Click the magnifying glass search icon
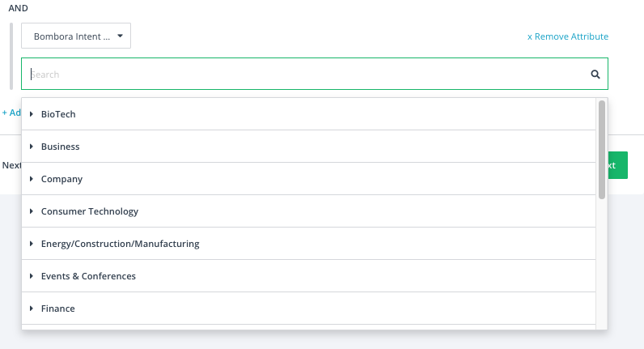The height and width of the screenshot is (349, 644). [x=595, y=74]
